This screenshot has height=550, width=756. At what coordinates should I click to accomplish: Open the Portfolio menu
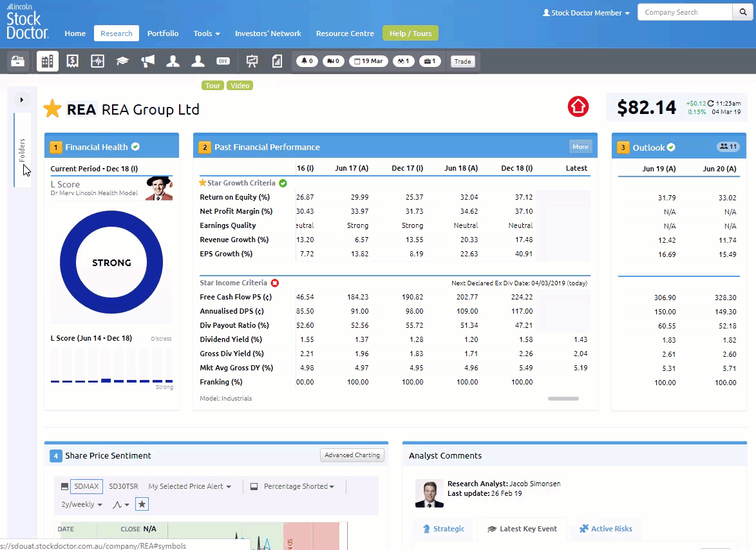pos(163,33)
